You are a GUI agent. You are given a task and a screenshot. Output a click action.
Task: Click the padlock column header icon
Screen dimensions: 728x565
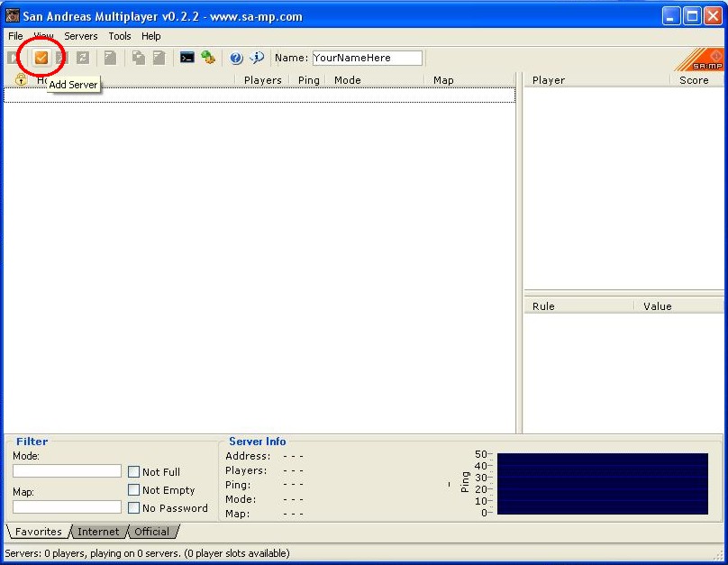click(x=21, y=79)
